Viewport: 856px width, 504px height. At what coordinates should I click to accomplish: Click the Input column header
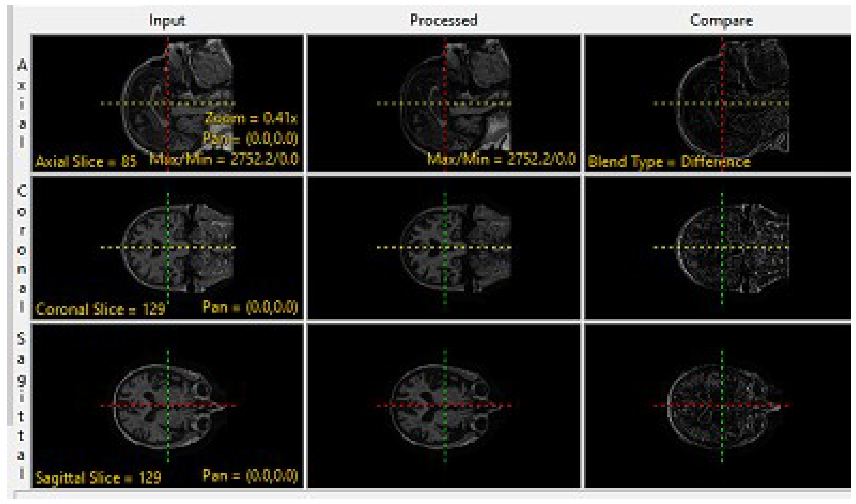coord(168,21)
